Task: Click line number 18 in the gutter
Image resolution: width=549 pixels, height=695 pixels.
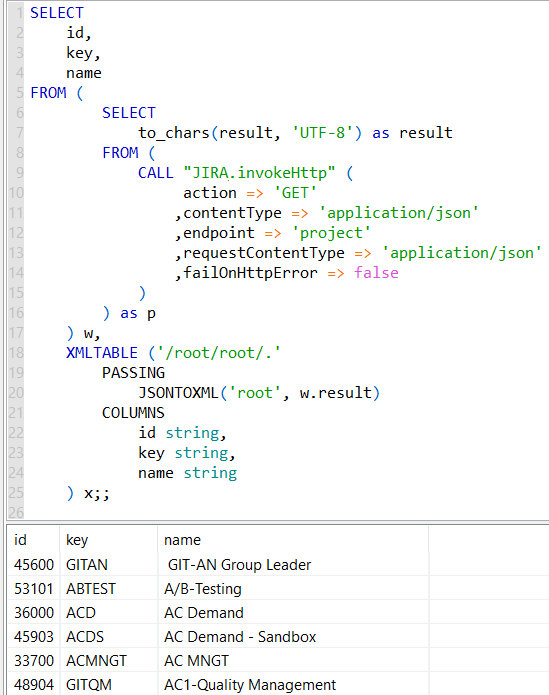Action: pyautogui.click(x=16, y=353)
